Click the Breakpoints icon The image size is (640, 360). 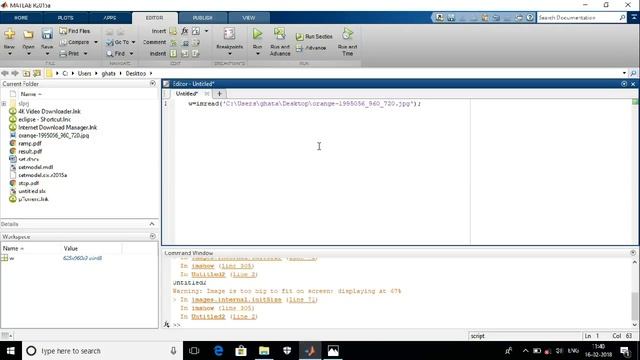click(x=229, y=34)
